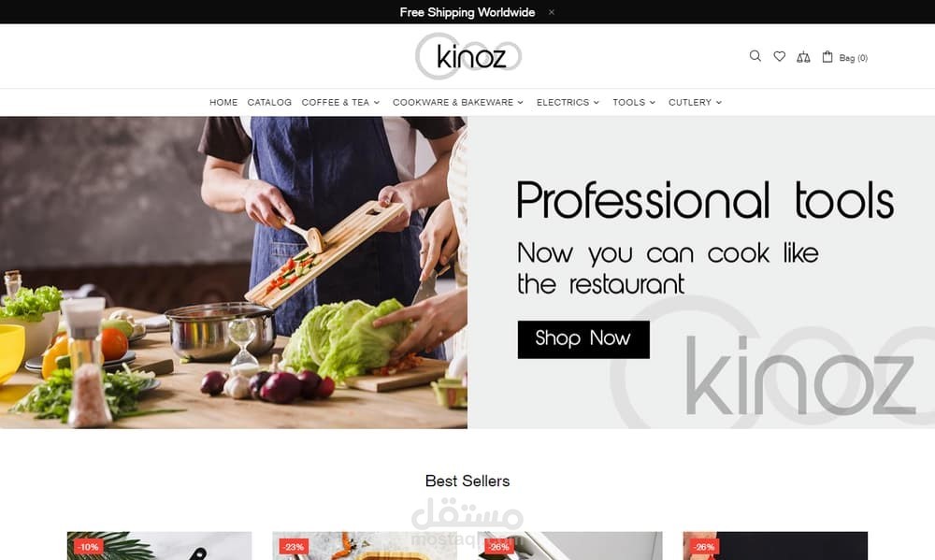Open the Catalog menu item
Screen dimensions: 935x560
(269, 103)
